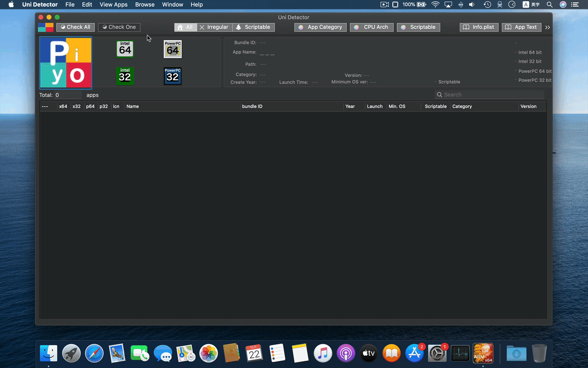The height and width of the screenshot is (368, 588).
Task: Sort by the Scriptable column header
Action: 436,106
